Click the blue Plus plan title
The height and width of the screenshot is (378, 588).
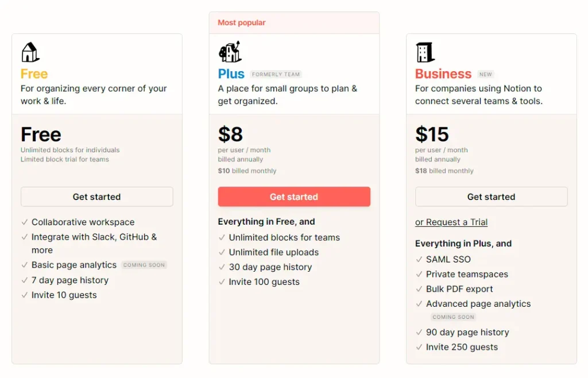[231, 74]
